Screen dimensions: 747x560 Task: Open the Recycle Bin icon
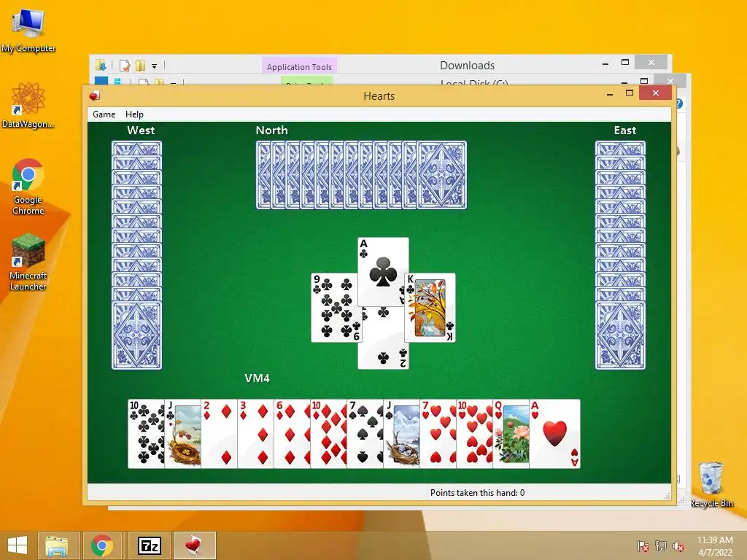pyautogui.click(x=711, y=485)
